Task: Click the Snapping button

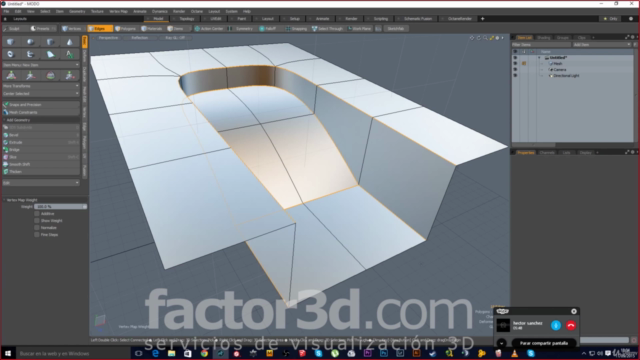Action: click(x=296, y=29)
